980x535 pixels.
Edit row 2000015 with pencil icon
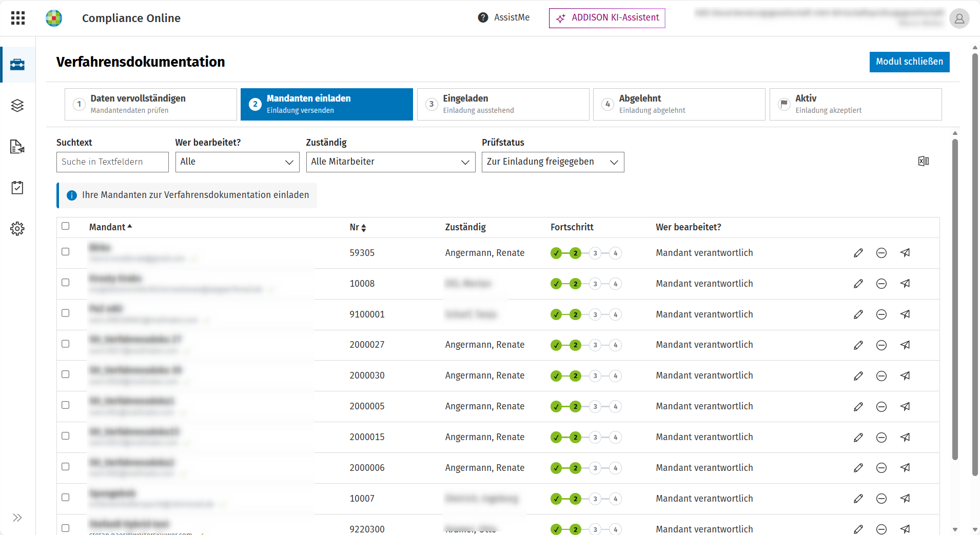click(858, 438)
